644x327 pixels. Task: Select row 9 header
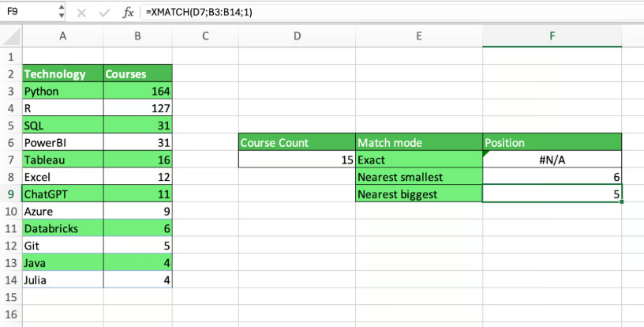11,194
